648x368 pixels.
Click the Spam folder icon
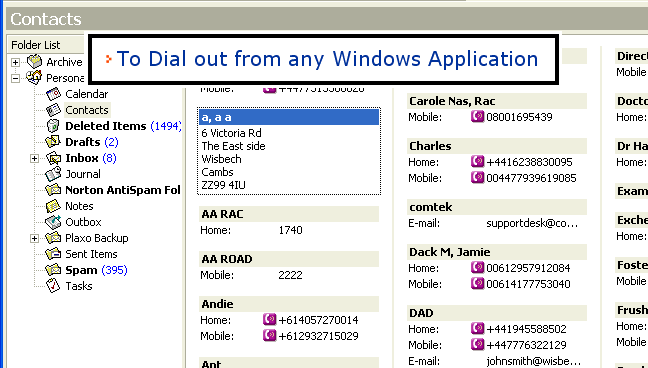53,270
